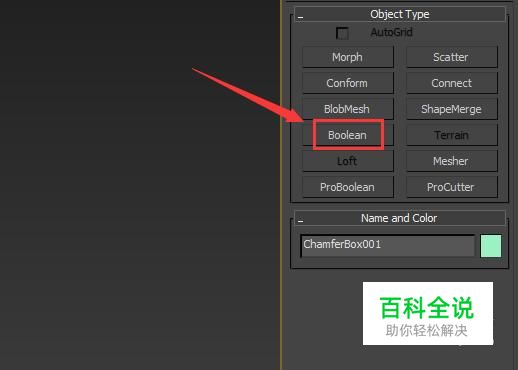Select the Loft button

pos(348,161)
